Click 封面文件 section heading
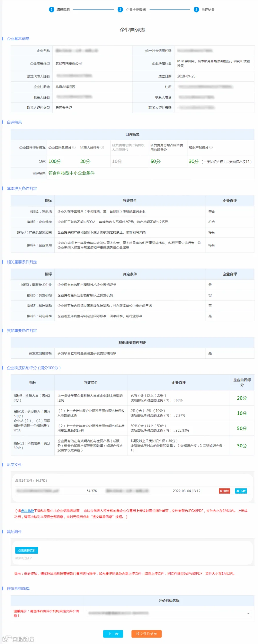The width and height of the screenshot is (258, 644). [14, 465]
